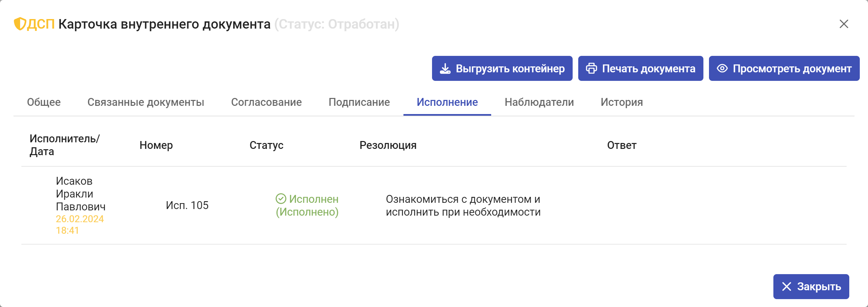The width and height of the screenshot is (868, 307).
Task: Open the Наблюдатели tab
Action: point(539,102)
